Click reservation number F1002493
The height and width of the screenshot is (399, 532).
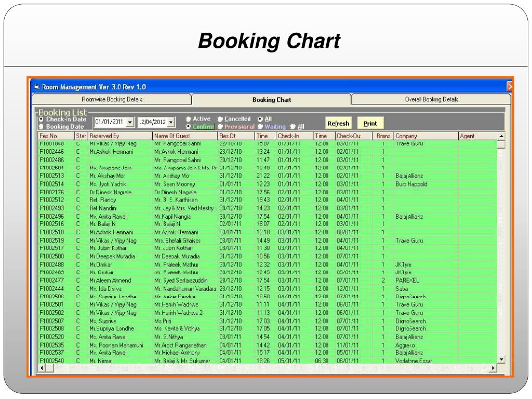pos(51,208)
